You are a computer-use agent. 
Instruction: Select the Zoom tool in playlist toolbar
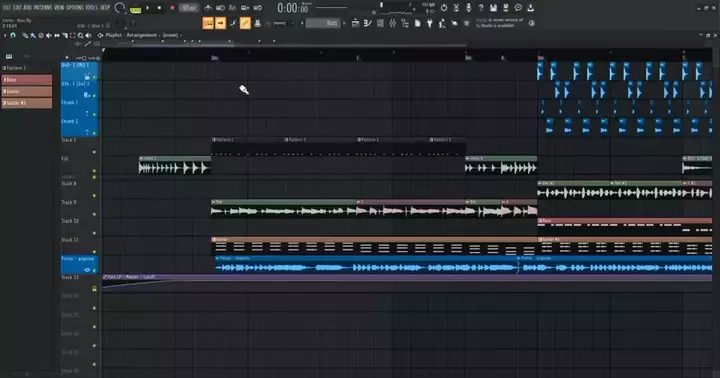[x=80, y=35]
